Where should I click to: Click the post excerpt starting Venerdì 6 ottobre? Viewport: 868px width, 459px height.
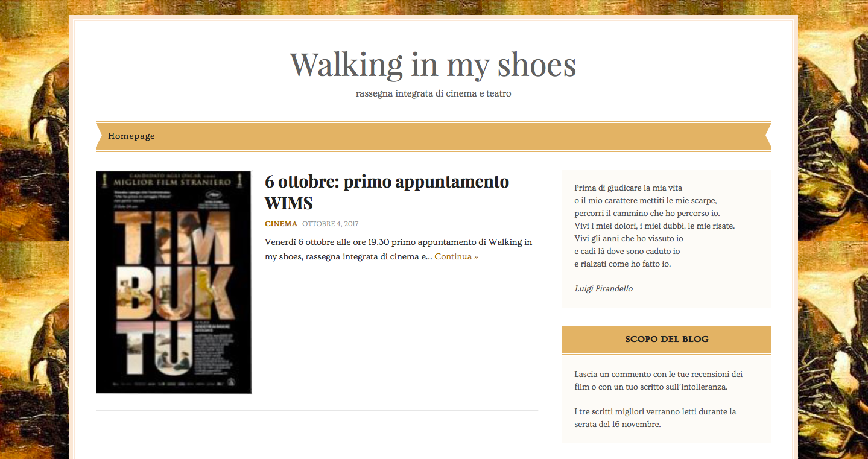click(398, 249)
